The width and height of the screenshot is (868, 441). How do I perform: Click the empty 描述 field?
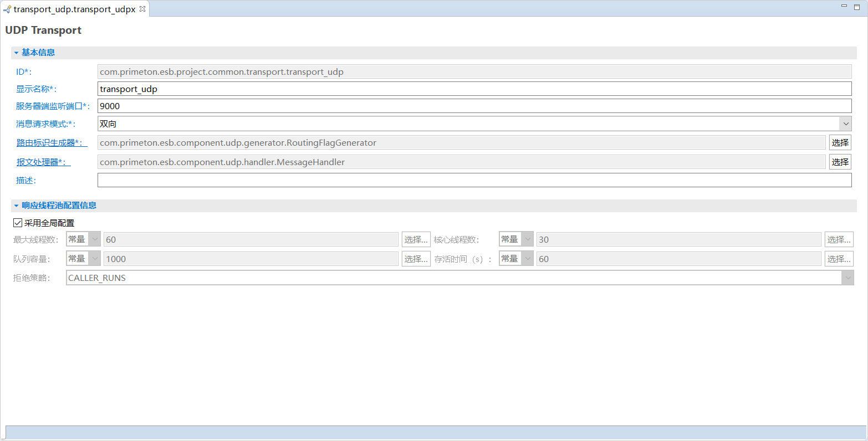[x=474, y=180]
